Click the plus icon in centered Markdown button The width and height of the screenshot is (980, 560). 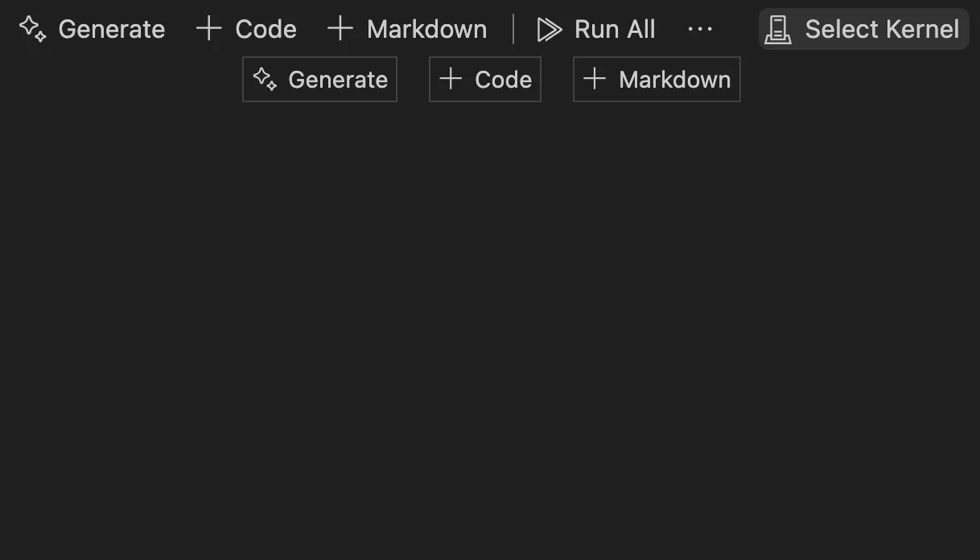click(x=594, y=79)
